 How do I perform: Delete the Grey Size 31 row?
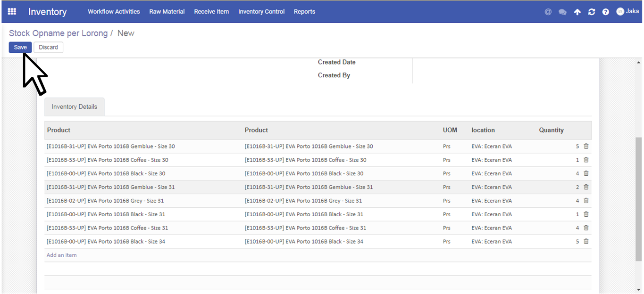[586, 201]
